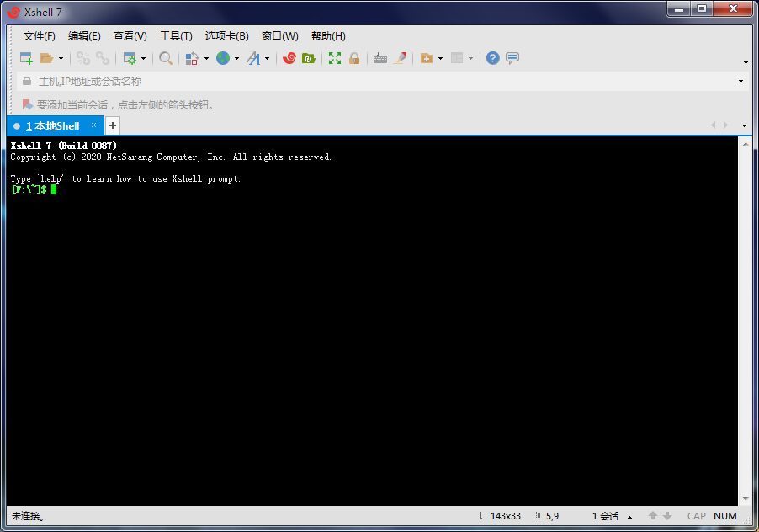The height and width of the screenshot is (532, 759).
Task: Open the 编辑(E) menu
Action: click(x=84, y=36)
